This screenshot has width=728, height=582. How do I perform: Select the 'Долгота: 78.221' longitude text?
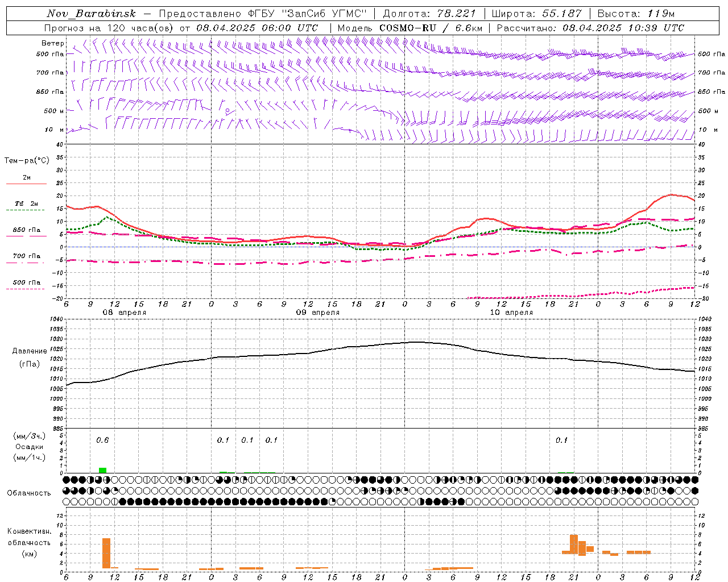(429, 14)
